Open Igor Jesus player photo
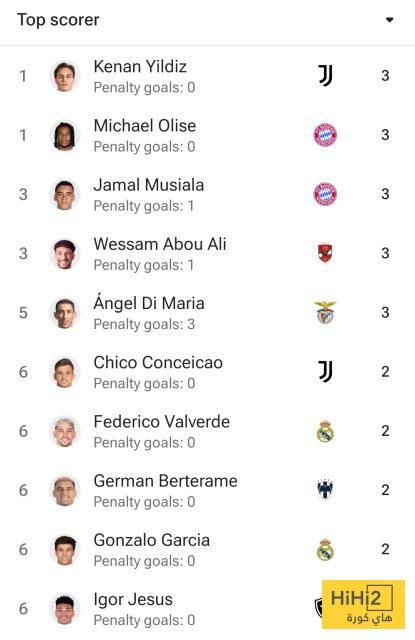Viewport: 415px width, 640px height. pos(64,609)
